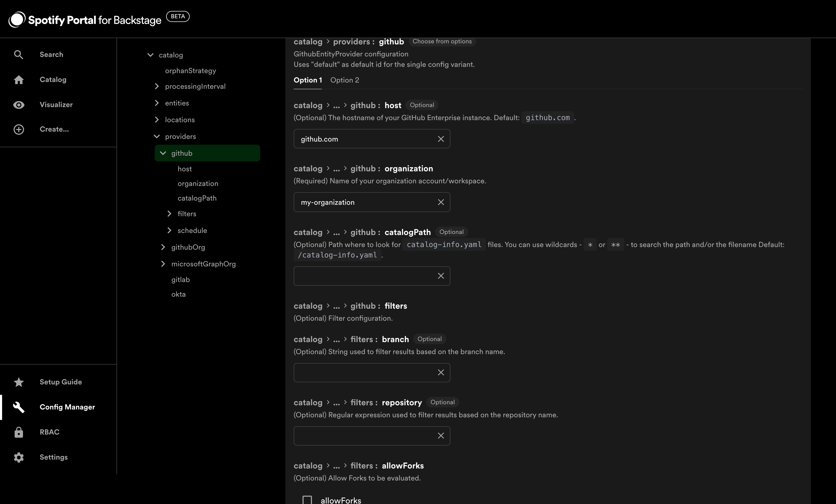Select orphanStrategy in the config tree
The height and width of the screenshot is (504, 836).
(x=190, y=71)
